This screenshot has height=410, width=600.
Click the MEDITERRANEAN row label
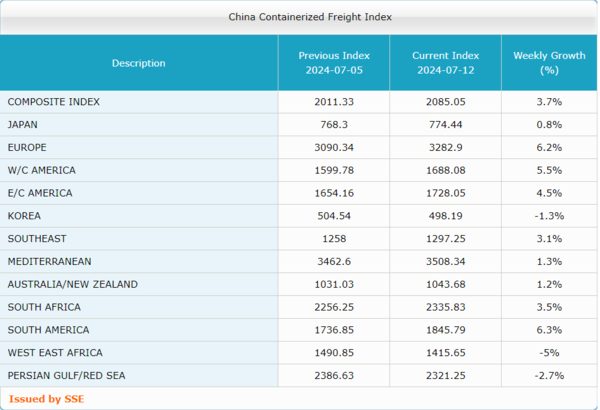tap(49, 262)
